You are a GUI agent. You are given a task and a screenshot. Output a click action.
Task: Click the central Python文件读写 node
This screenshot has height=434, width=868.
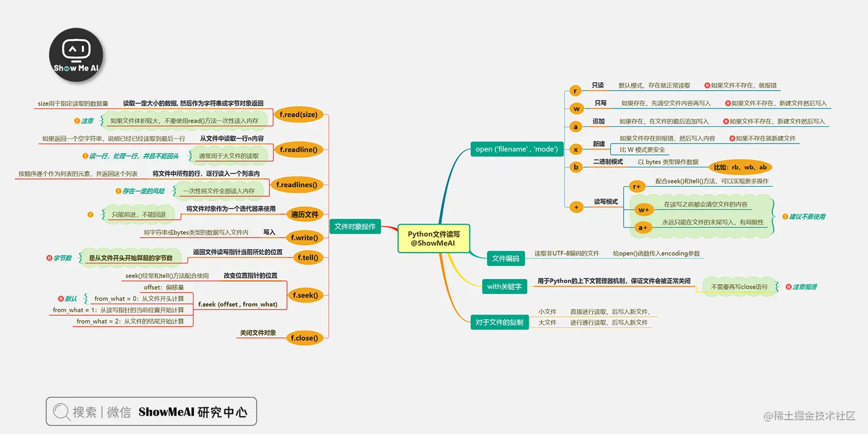tap(433, 238)
